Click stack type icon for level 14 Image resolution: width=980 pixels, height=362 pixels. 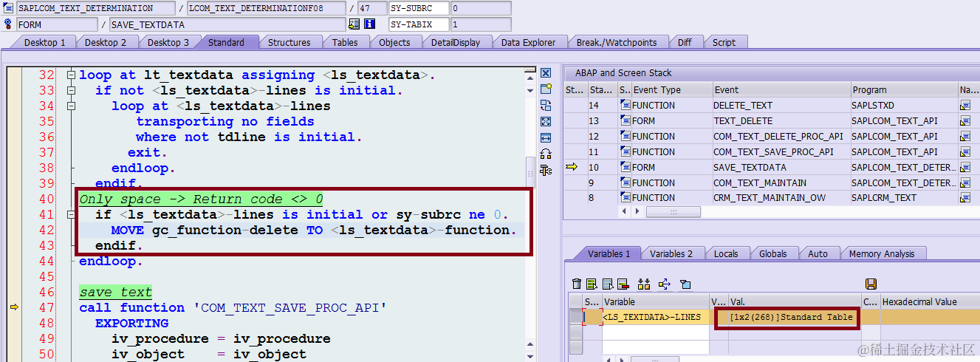pos(626,106)
